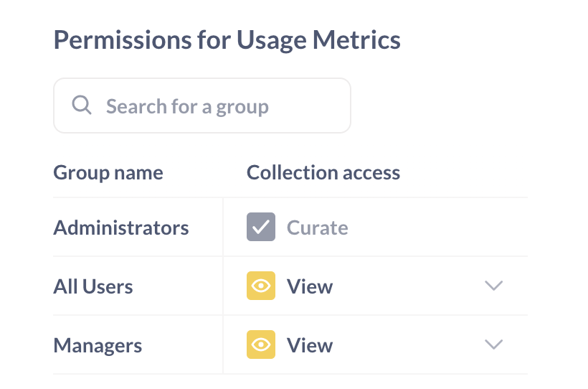Click the magnifying glass search icon
The width and height of the screenshot is (588, 389).
pos(81,105)
